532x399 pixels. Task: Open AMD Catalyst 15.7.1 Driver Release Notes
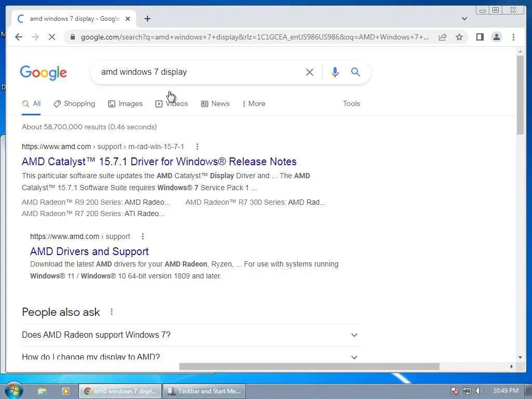pyautogui.click(x=159, y=162)
